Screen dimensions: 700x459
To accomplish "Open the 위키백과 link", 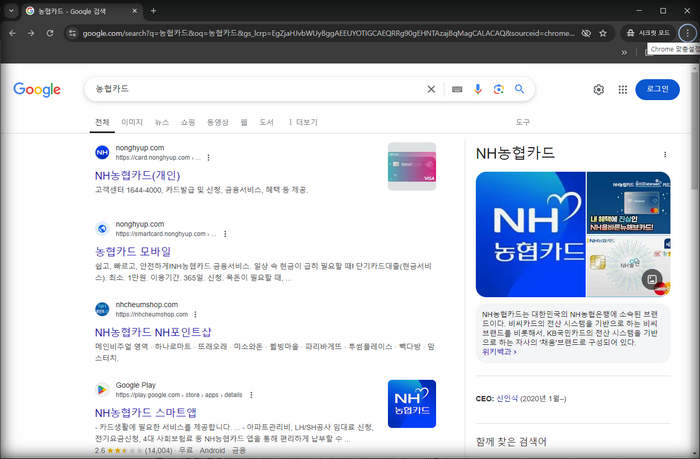I will pyautogui.click(x=496, y=352).
